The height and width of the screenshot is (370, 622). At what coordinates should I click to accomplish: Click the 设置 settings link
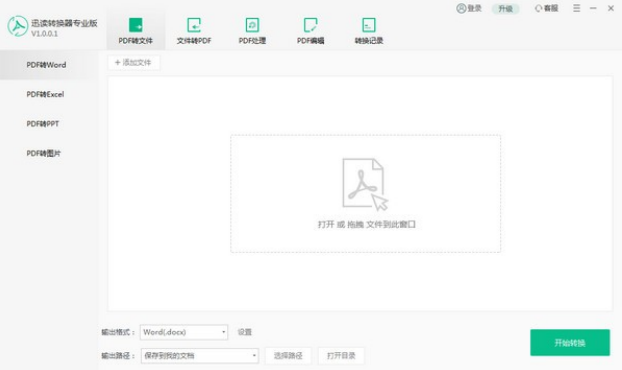coord(244,332)
